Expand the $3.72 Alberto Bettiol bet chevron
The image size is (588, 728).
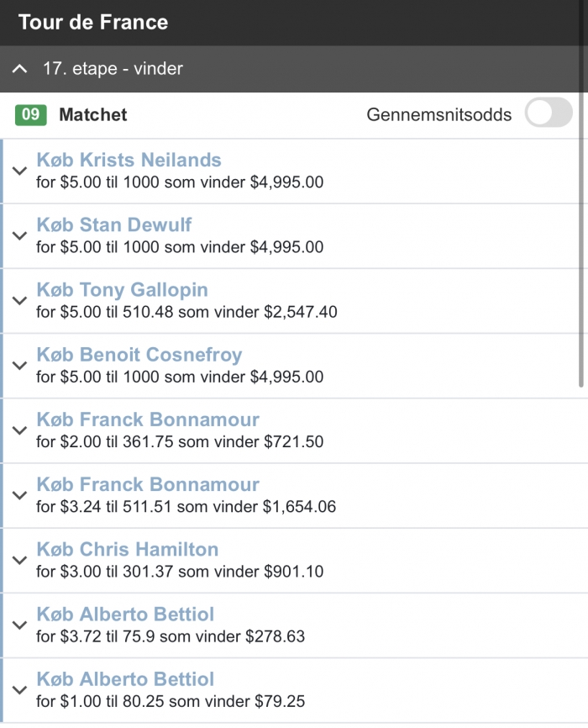19,625
